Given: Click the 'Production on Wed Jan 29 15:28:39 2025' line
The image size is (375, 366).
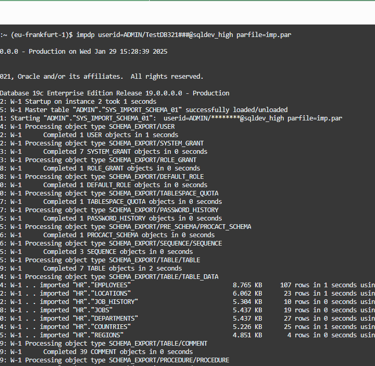Looking at the screenshot, I should tap(84, 51).
